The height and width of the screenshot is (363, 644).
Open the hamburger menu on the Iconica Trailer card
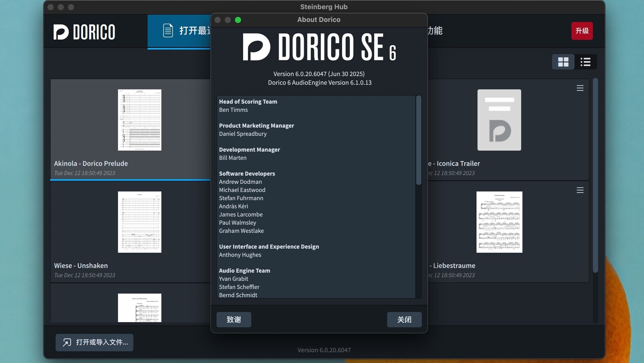coord(580,88)
